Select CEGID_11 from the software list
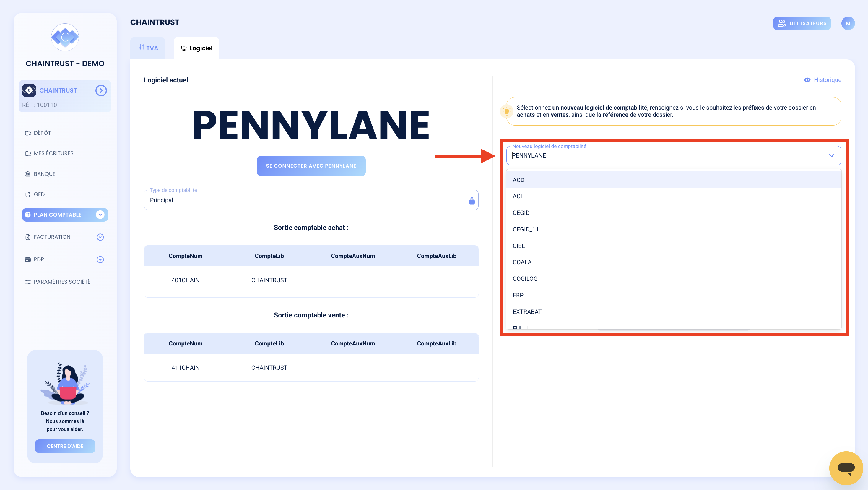Screen dimensions: 868x490 tap(674, 229)
